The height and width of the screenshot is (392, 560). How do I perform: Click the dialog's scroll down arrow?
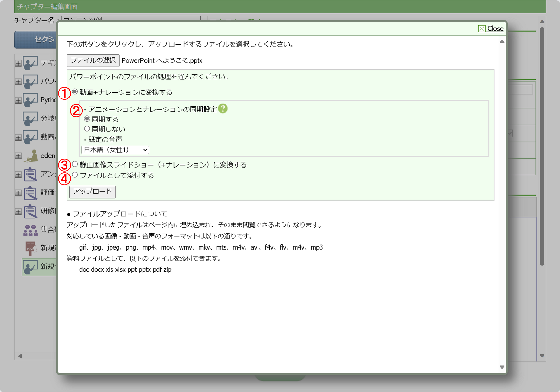[x=502, y=367]
